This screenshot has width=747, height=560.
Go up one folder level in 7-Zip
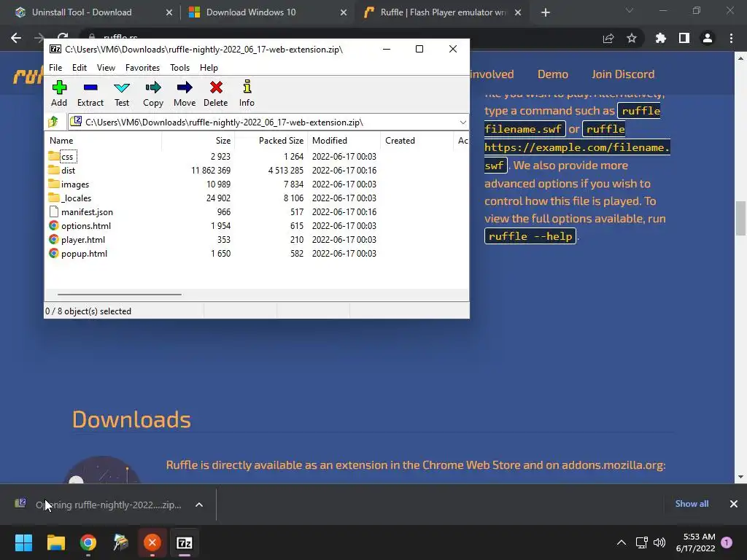(53, 122)
